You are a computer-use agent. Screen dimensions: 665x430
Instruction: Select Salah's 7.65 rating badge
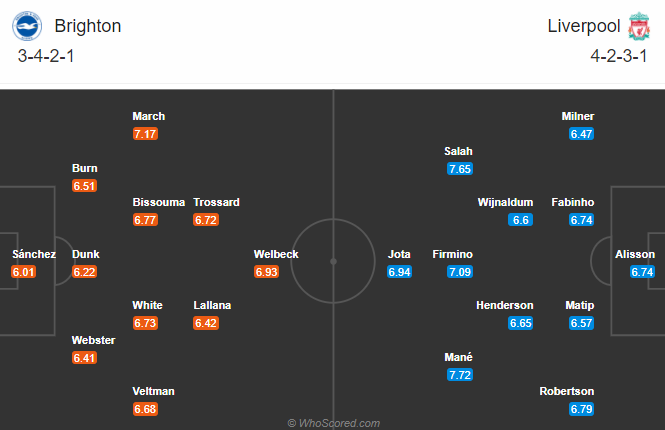click(460, 169)
